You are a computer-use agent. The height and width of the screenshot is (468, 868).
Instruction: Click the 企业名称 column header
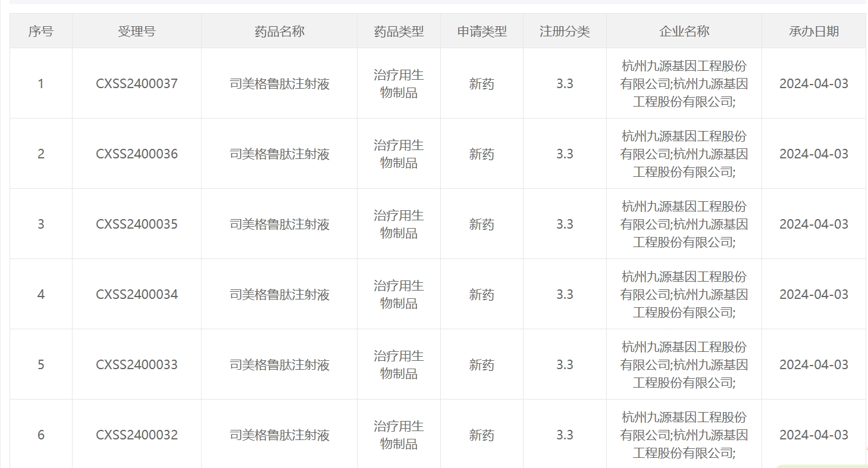coord(684,32)
